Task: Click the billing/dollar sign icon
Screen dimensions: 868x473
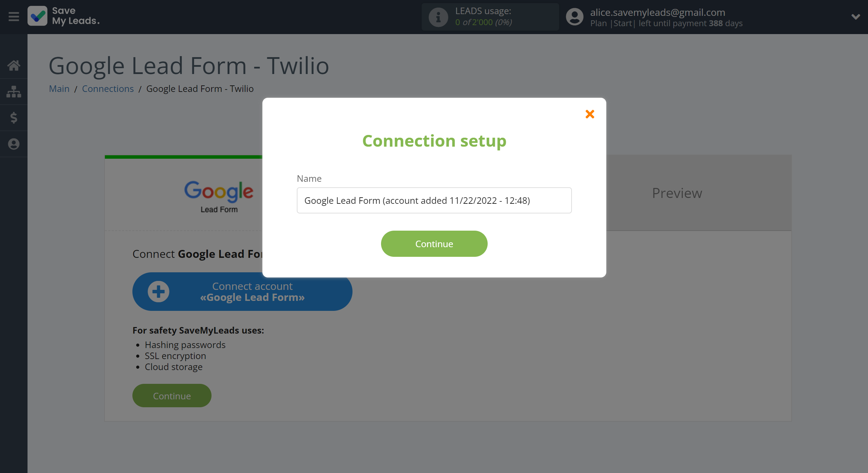Action: click(14, 118)
